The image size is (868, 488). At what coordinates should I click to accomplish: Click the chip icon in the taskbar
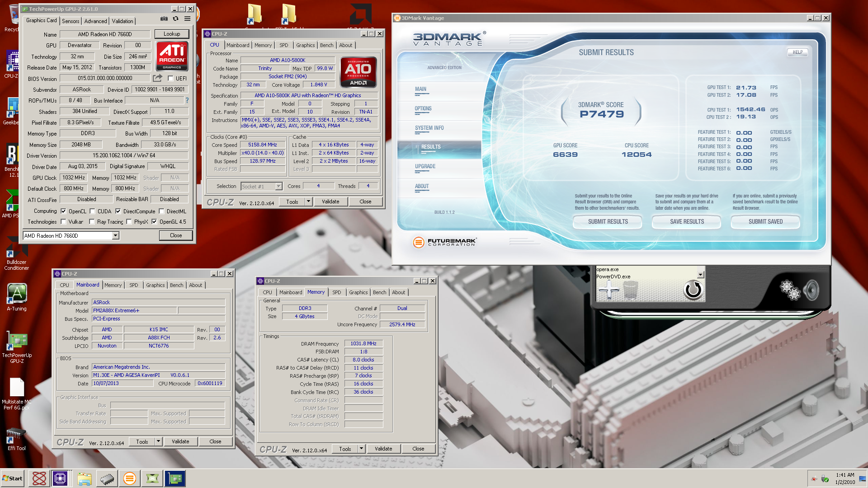pyautogui.click(x=107, y=478)
